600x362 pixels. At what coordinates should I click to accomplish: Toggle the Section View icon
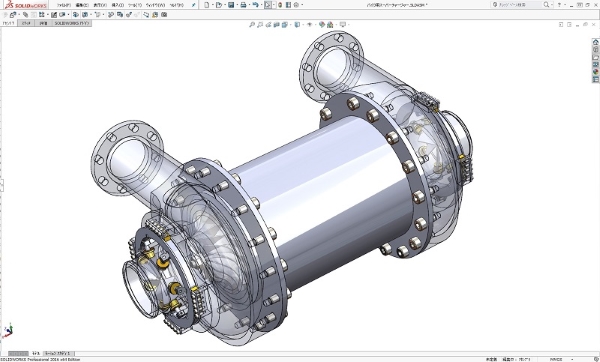276,24
